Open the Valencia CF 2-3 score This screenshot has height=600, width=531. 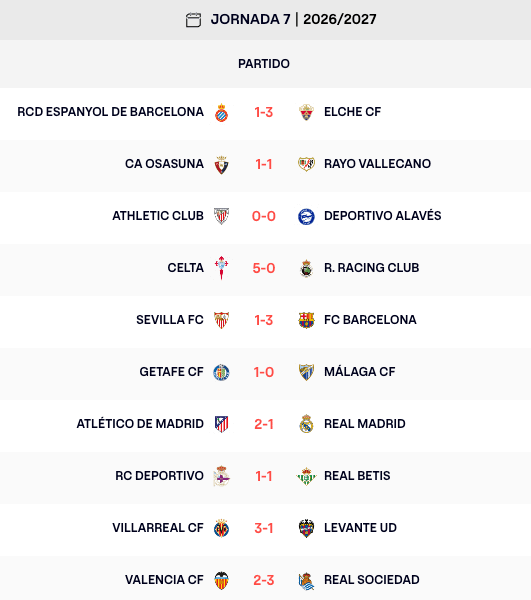click(264, 580)
